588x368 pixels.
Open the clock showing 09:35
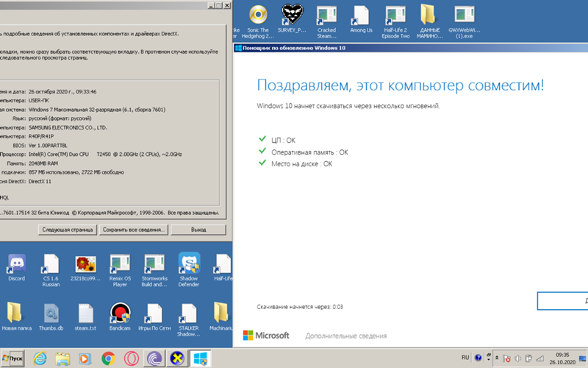[x=562, y=358]
